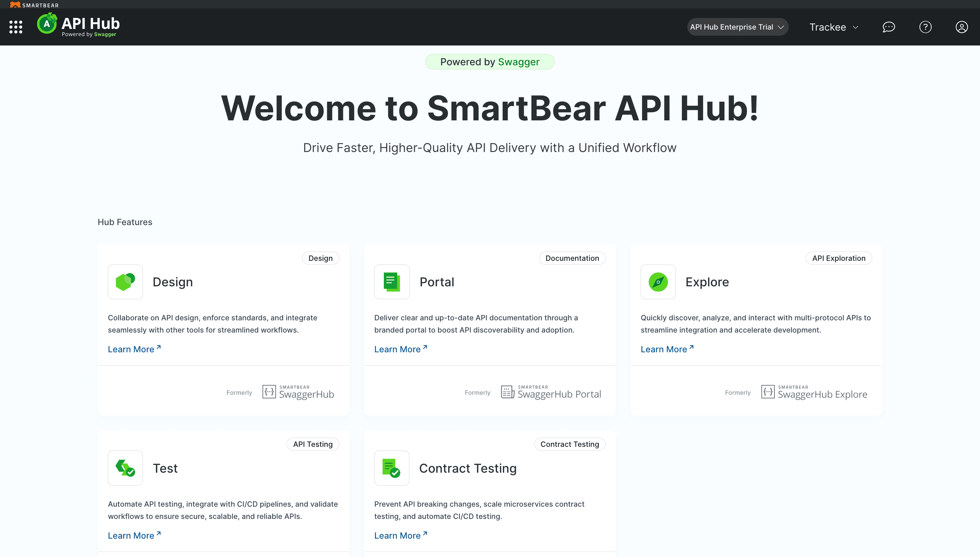Click the Portal document icon
This screenshot has height=557, width=980.
pyautogui.click(x=392, y=282)
